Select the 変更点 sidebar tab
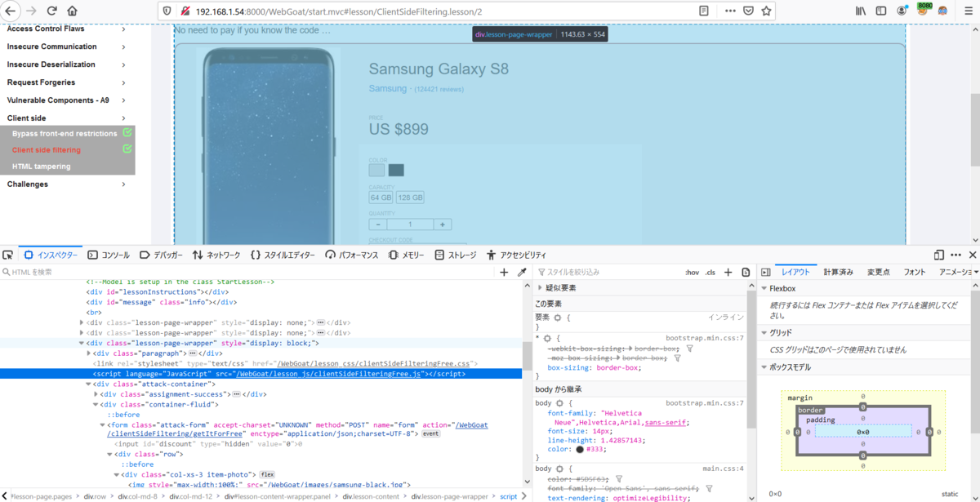 point(878,272)
